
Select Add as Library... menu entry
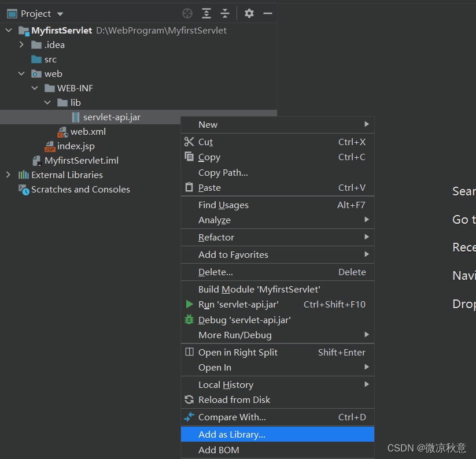click(232, 434)
